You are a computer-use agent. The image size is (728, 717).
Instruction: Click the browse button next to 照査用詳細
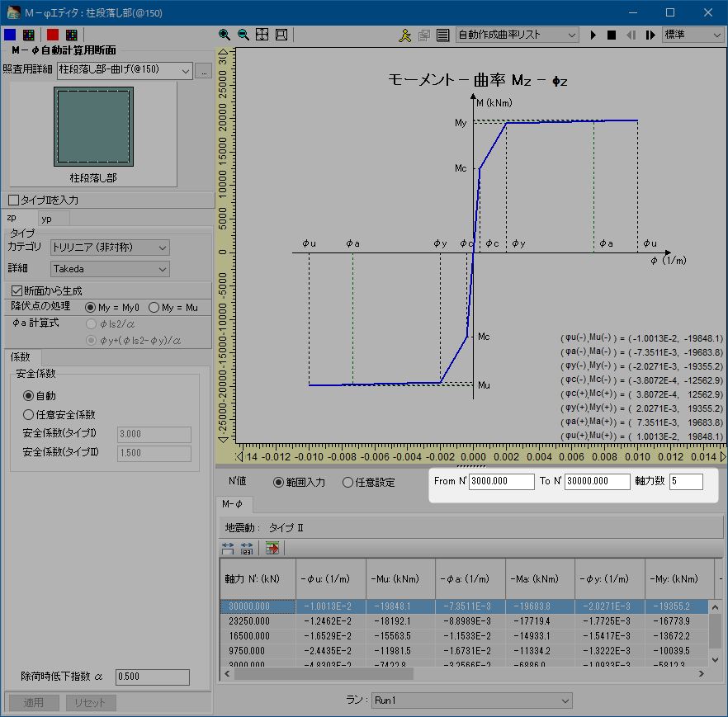point(205,71)
